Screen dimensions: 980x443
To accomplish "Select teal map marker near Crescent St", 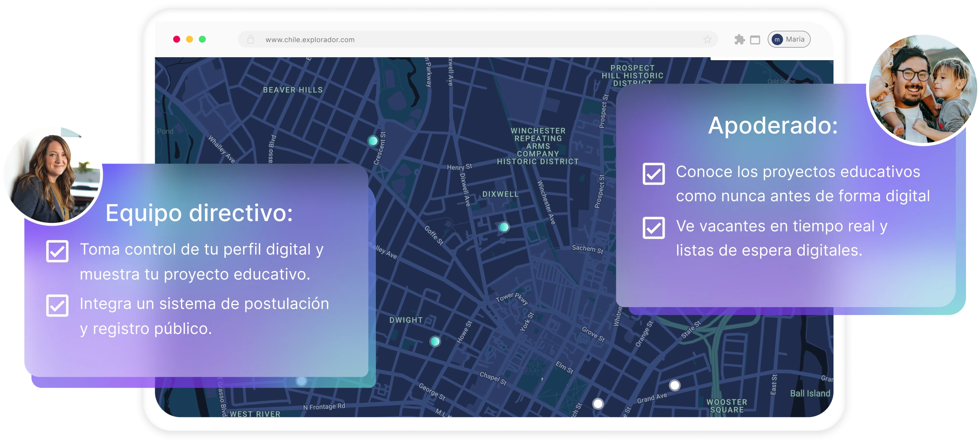I will [373, 141].
